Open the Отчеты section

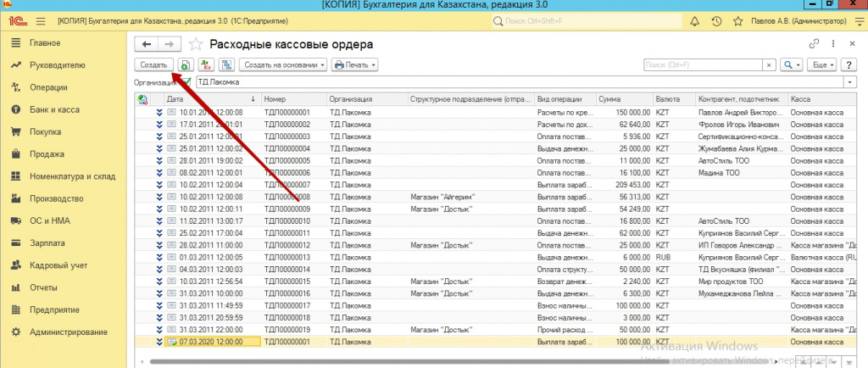pos(44,287)
